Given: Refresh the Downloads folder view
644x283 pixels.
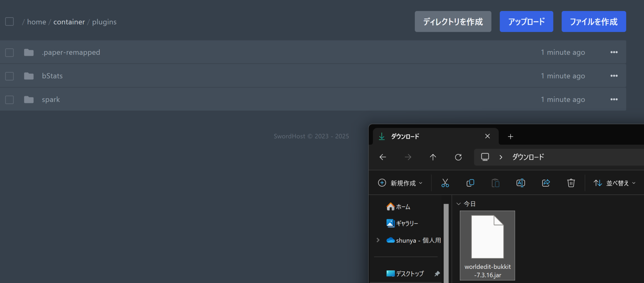Looking at the screenshot, I should coord(458,157).
